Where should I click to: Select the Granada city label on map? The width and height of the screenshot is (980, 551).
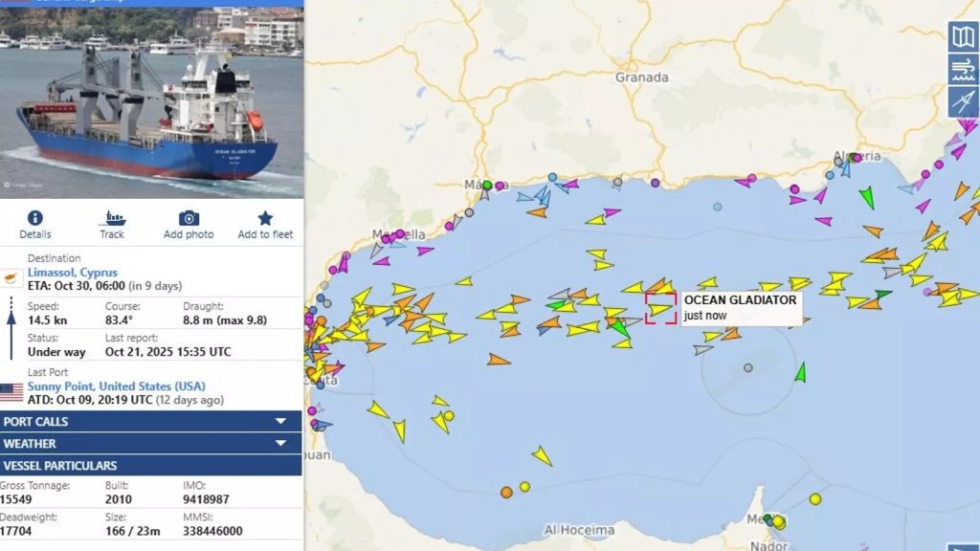coord(642,77)
